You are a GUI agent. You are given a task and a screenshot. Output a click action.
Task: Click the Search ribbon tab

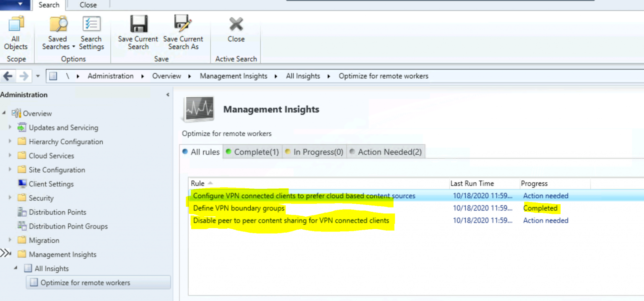click(49, 5)
